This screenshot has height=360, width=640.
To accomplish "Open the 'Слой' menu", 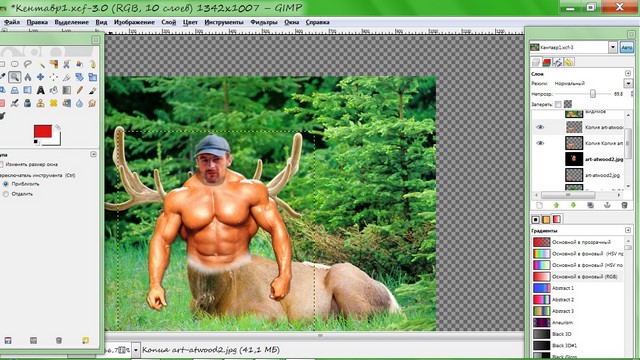I will 169,22.
